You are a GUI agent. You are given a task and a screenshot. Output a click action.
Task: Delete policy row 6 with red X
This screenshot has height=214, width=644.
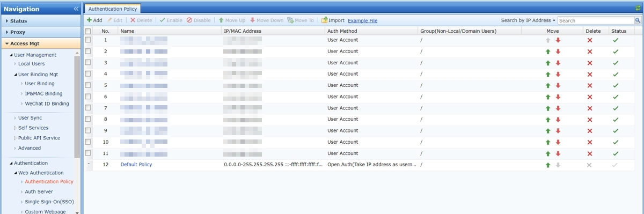coord(590,97)
